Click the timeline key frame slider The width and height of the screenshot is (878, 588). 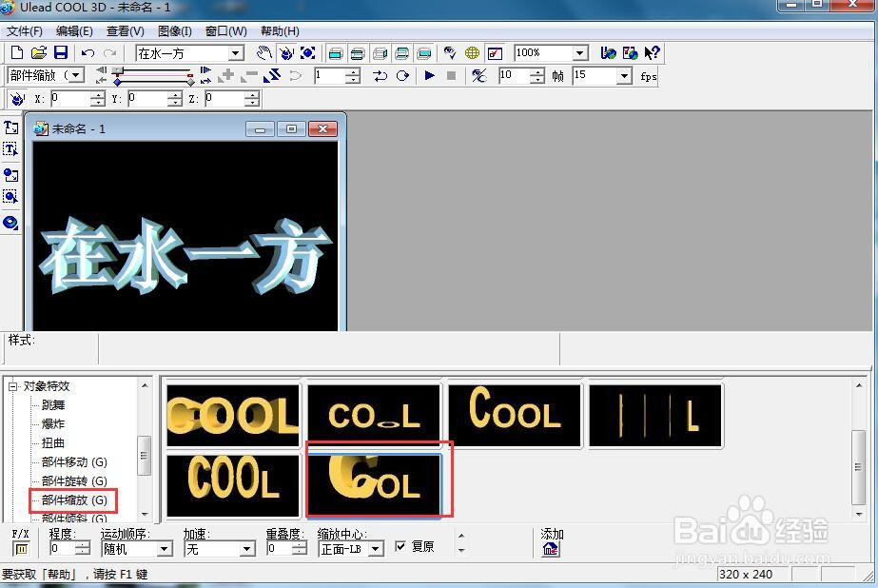click(x=118, y=70)
